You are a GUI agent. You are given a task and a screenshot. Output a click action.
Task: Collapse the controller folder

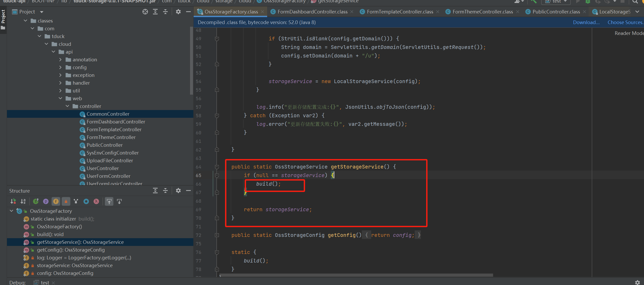67,106
